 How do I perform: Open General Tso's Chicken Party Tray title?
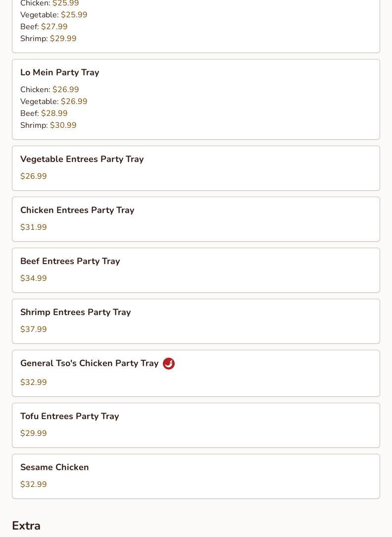(90, 363)
